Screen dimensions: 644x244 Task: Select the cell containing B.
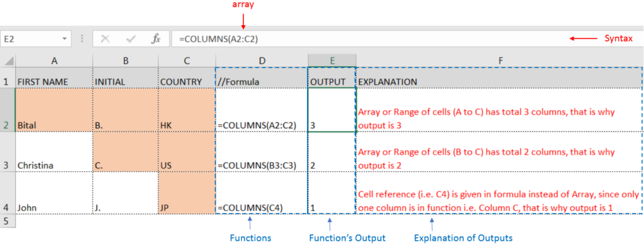click(x=126, y=109)
